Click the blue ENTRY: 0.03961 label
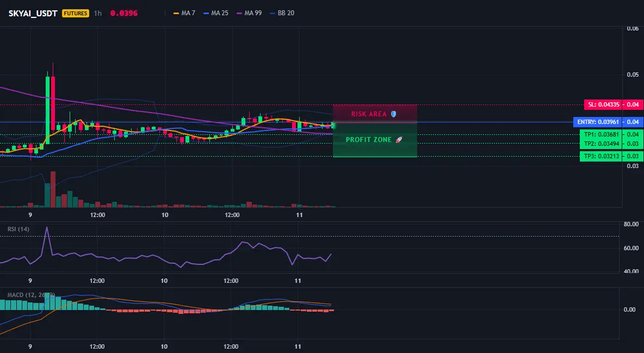The width and height of the screenshot is (644, 353). click(x=598, y=122)
